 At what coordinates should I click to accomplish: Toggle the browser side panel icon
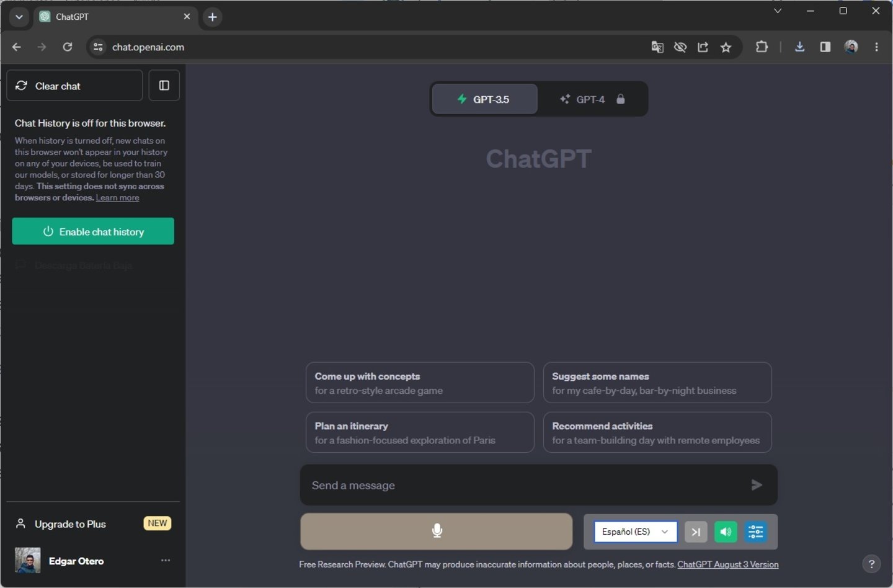pos(825,47)
